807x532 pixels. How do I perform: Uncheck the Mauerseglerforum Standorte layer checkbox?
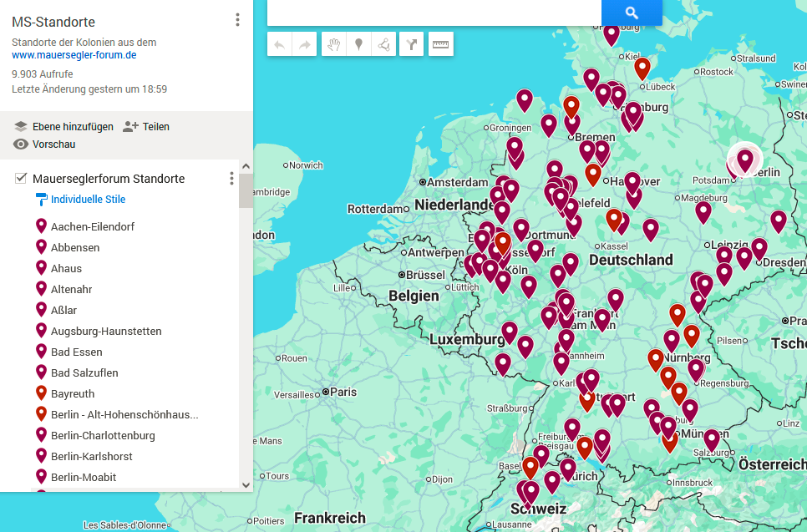(x=21, y=179)
